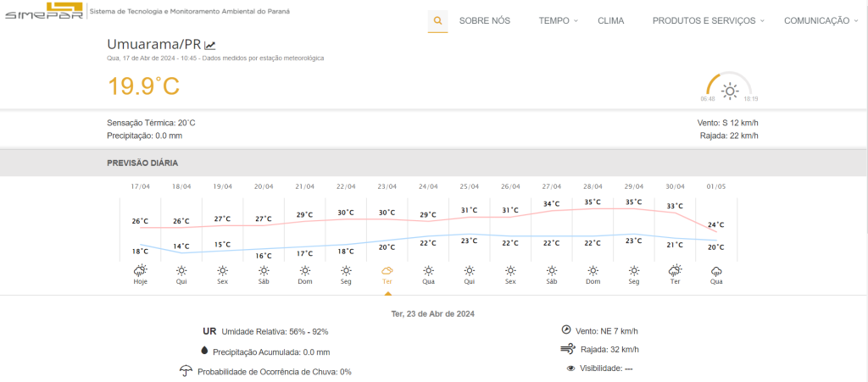This screenshot has height=382, width=868.
Task: Click the Vento: S 12 km/h text
Action: point(728,123)
